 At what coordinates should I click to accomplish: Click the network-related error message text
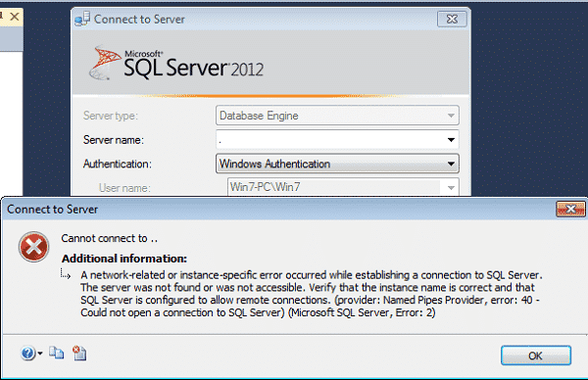tap(312, 294)
